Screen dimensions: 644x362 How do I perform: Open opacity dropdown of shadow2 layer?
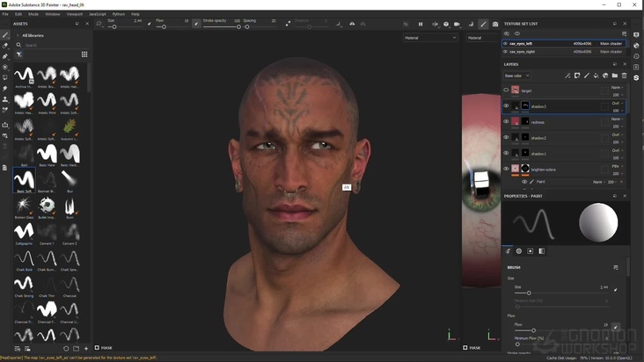pos(618,141)
